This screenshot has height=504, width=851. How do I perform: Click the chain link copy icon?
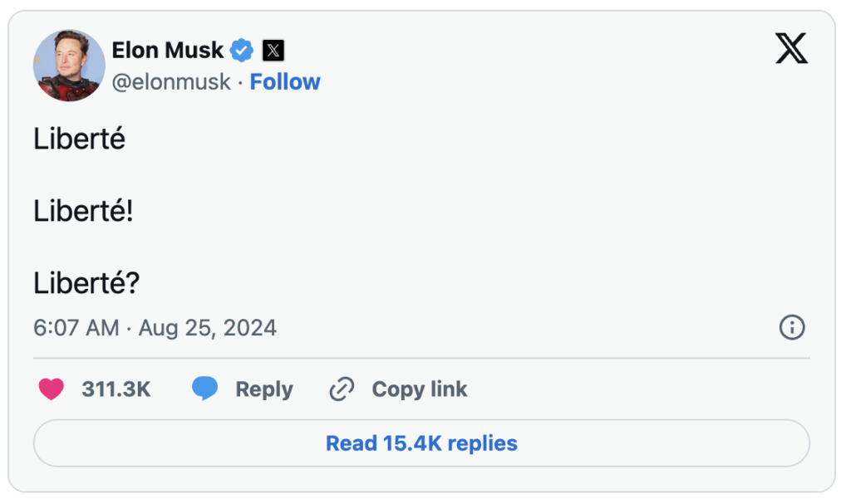pyautogui.click(x=342, y=389)
